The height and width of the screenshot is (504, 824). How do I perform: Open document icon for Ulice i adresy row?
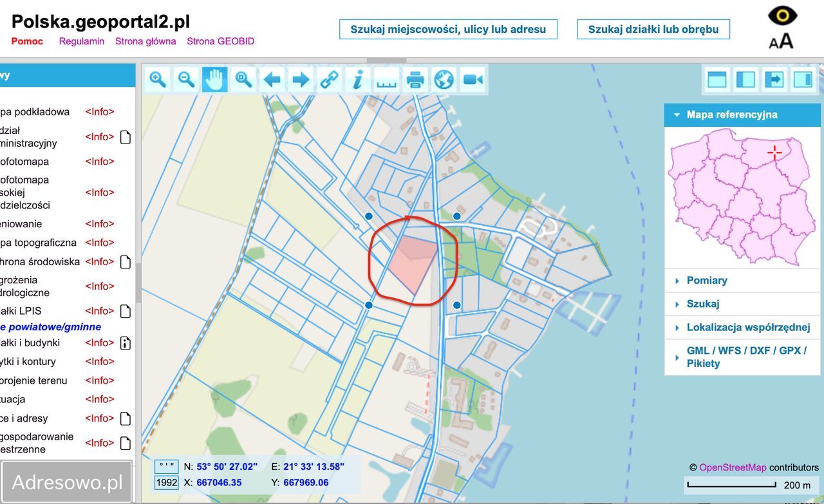click(x=126, y=418)
